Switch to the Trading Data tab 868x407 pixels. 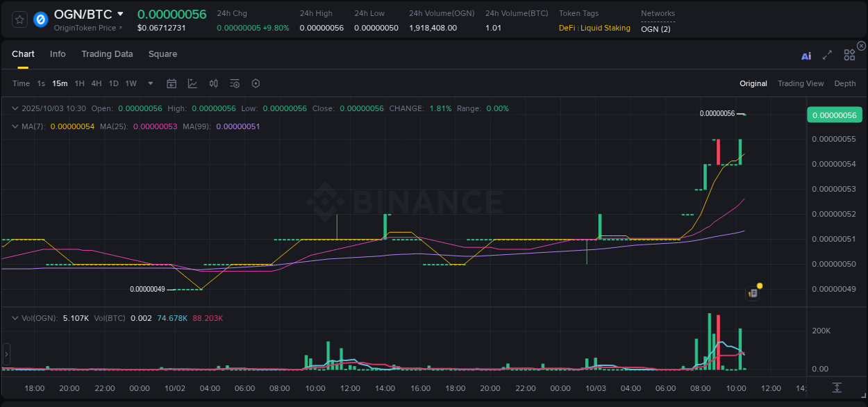pyautogui.click(x=107, y=53)
